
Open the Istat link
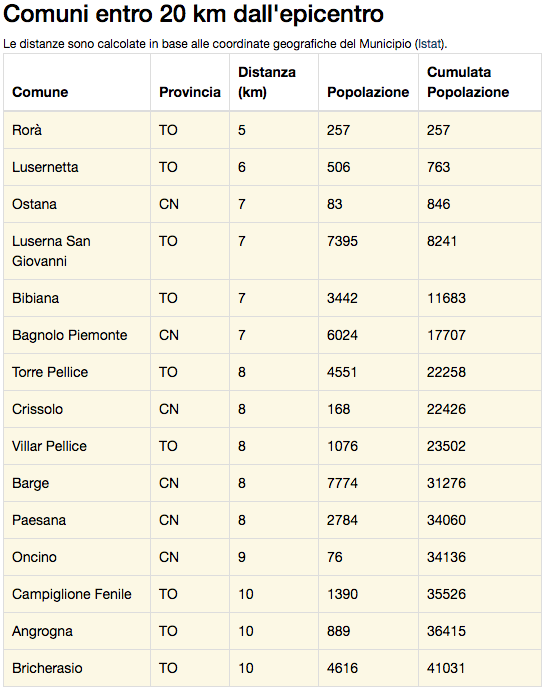[x=429, y=44]
